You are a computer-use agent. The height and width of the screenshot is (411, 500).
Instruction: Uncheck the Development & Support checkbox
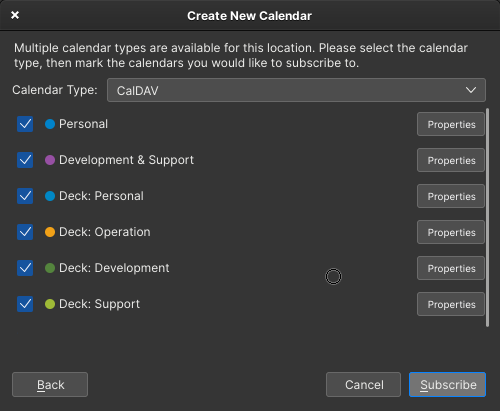tap(25, 160)
